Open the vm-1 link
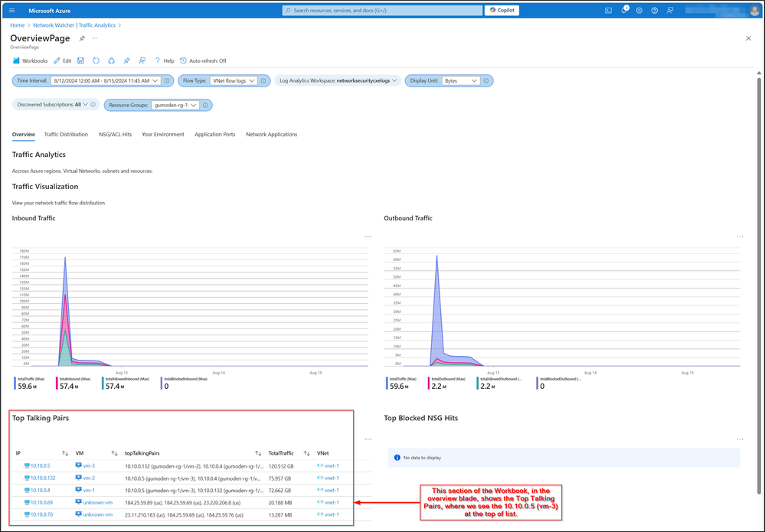The width and height of the screenshot is (765, 532). (x=88, y=491)
